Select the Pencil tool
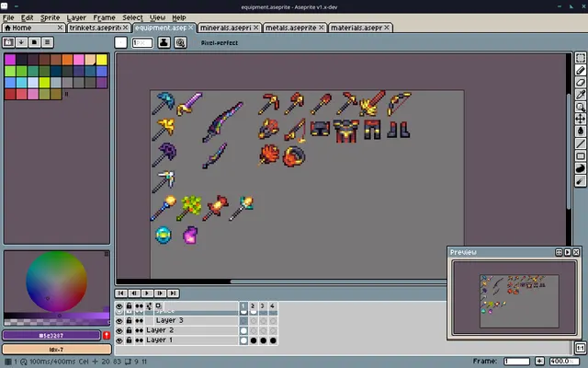 [x=580, y=70]
